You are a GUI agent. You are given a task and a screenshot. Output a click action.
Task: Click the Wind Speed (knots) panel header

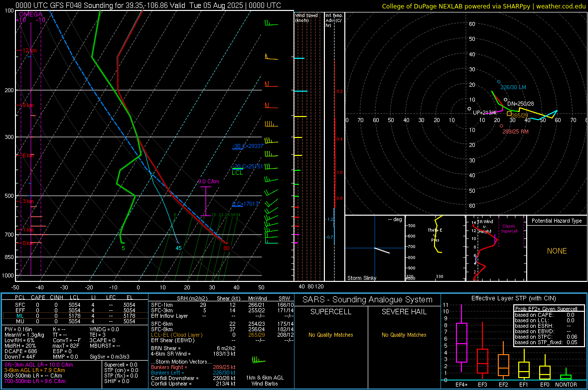[x=306, y=17]
